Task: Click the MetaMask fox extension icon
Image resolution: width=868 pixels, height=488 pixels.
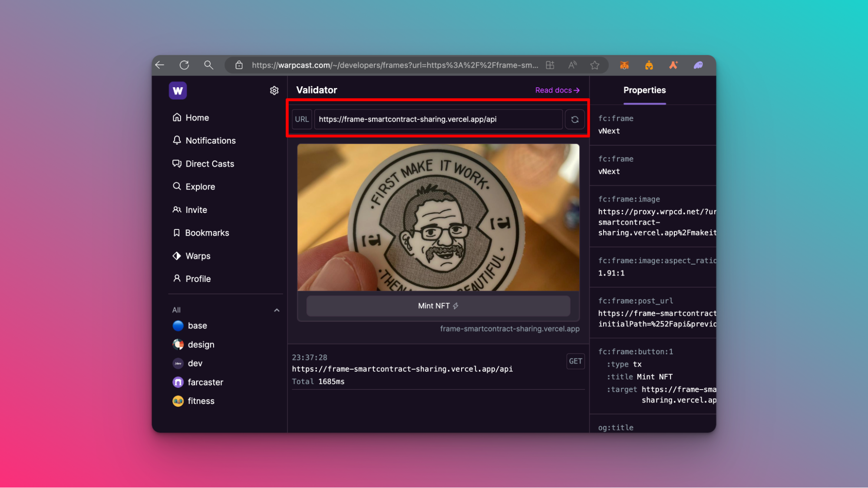Action: coord(624,65)
